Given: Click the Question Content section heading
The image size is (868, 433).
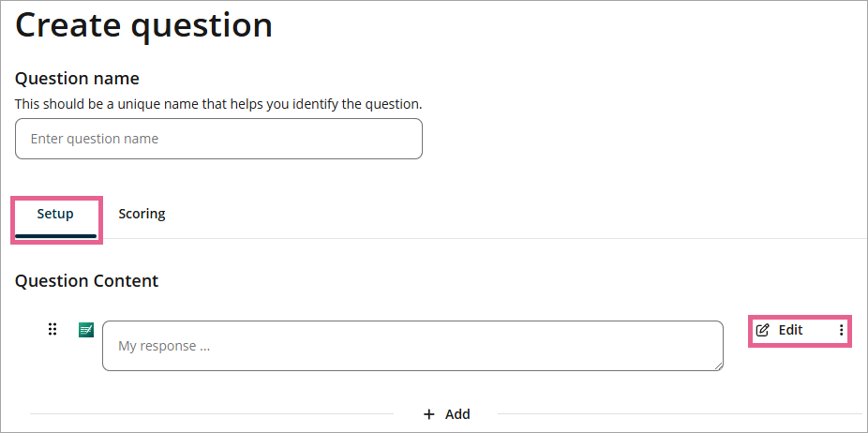Looking at the screenshot, I should 87,280.
